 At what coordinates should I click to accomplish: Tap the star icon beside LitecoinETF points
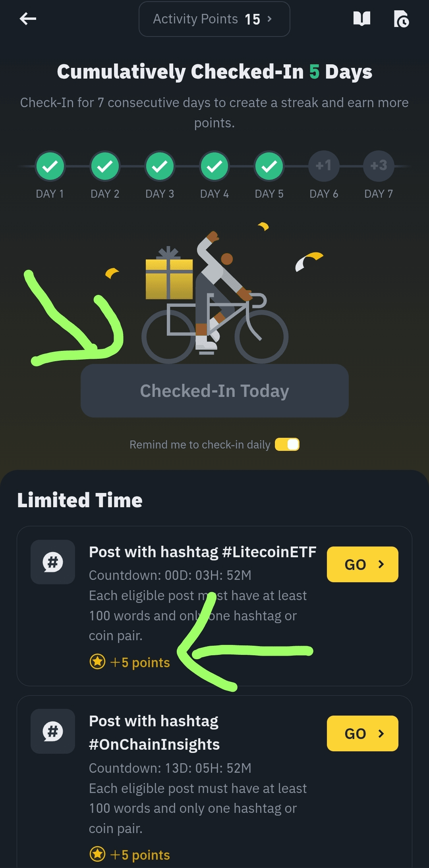tap(97, 662)
